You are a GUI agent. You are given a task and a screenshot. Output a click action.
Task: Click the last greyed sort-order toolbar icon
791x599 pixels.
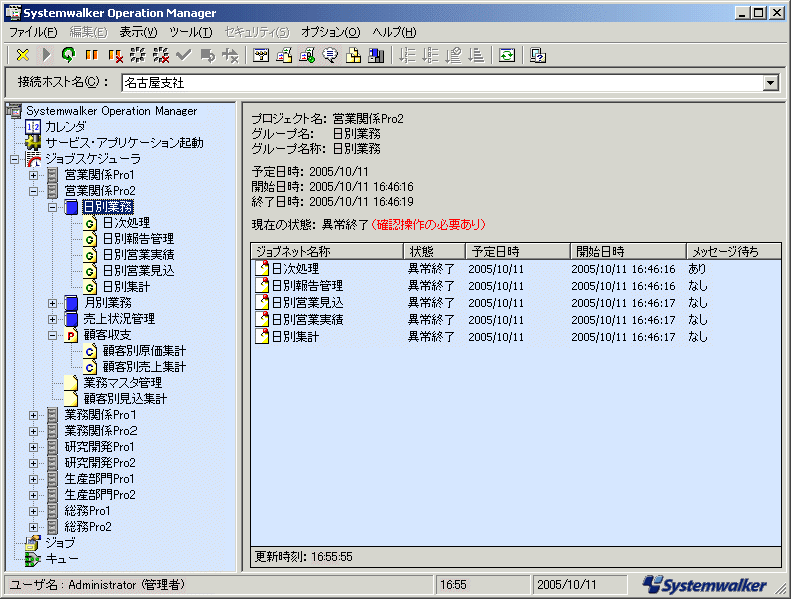point(477,55)
